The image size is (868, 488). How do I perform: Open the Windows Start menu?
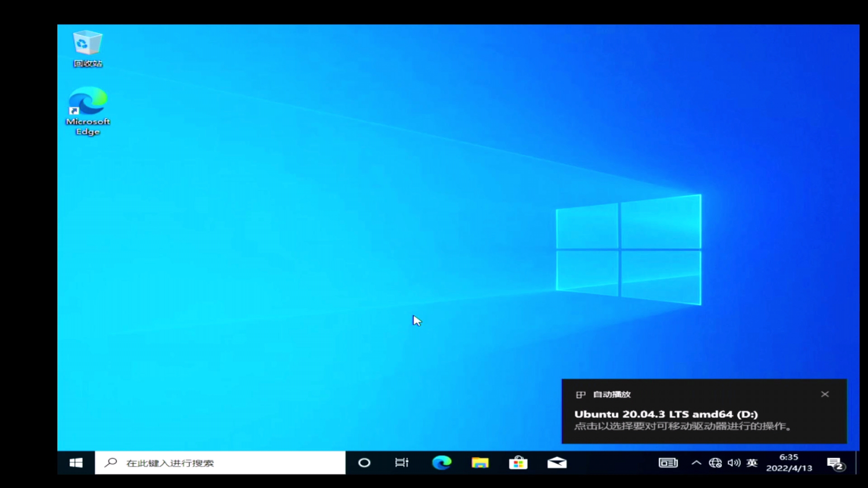[76, 463]
